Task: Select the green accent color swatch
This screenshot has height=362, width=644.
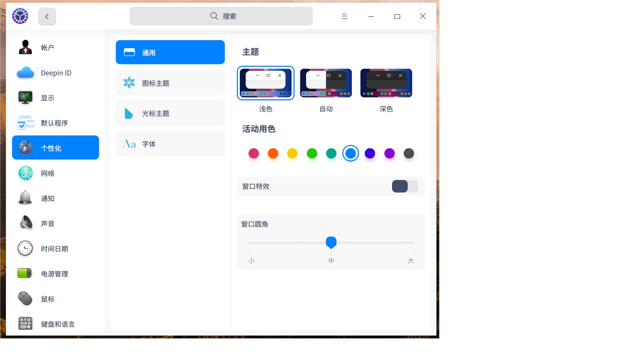Action: (x=312, y=153)
